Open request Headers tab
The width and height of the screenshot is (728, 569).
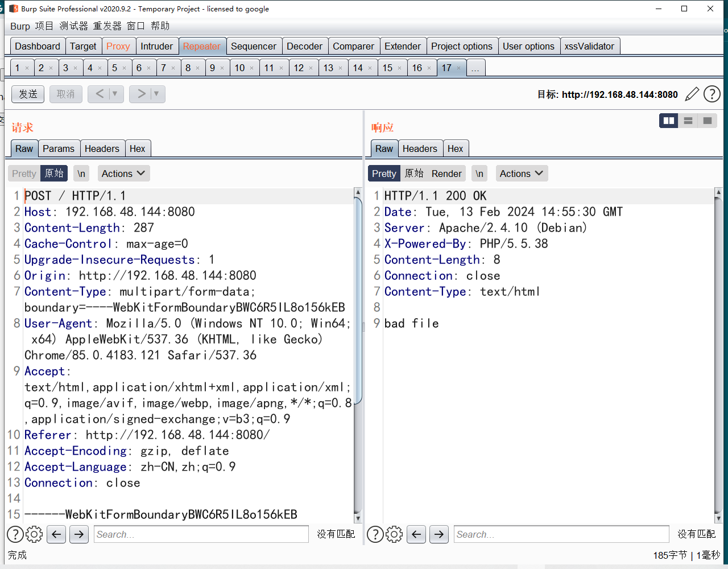pyautogui.click(x=102, y=149)
